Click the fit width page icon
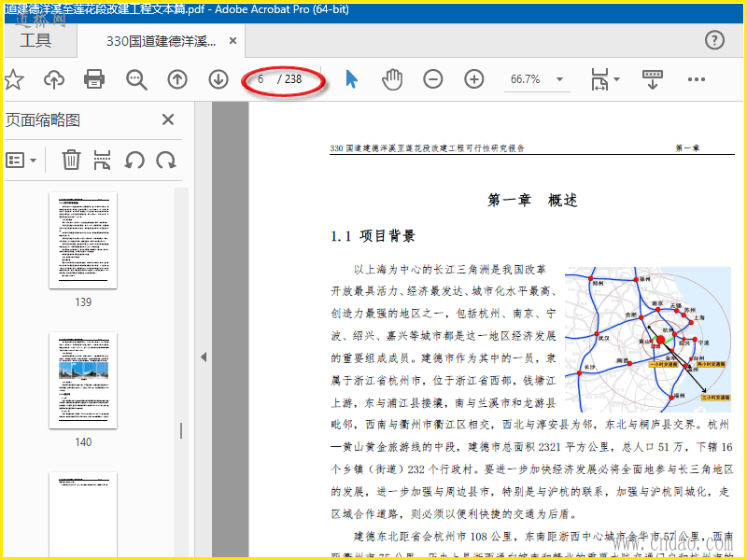Screen dimensions: 747x560 (x=599, y=79)
